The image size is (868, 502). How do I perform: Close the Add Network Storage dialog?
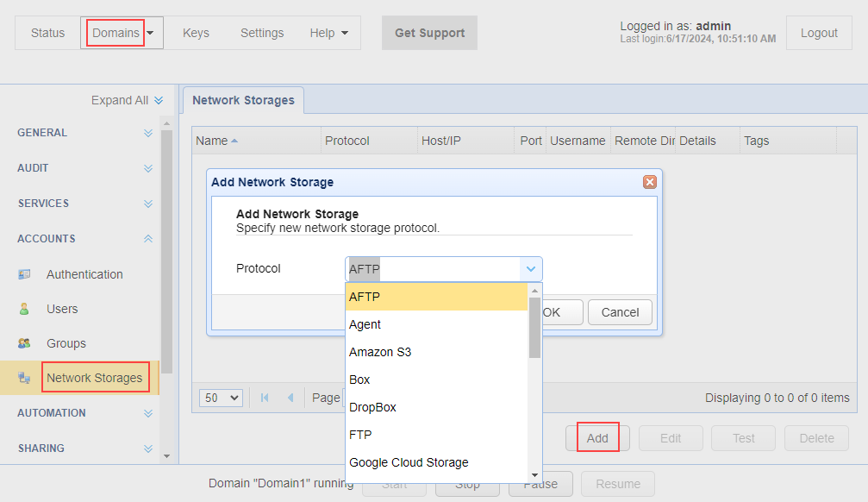click(650, 182)
